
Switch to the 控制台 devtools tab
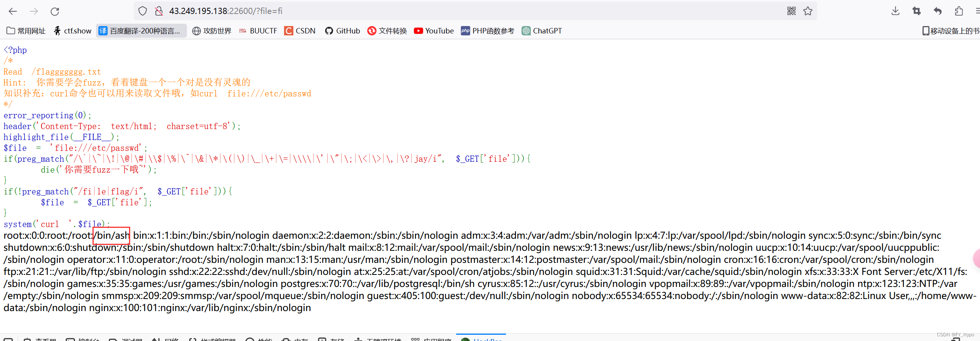(82, 339)
